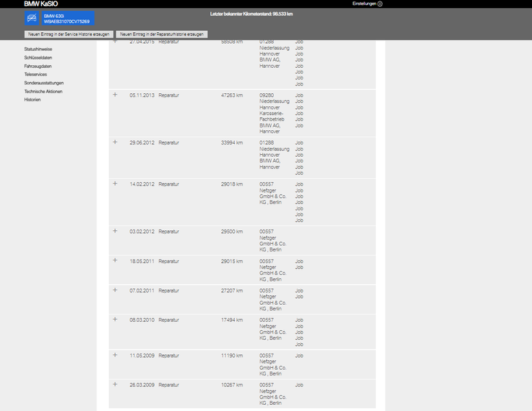The width and height of the screenshot is (532, 411).
Task: Click the 10267 km mileage value
Action: click(x=231, y=385)
